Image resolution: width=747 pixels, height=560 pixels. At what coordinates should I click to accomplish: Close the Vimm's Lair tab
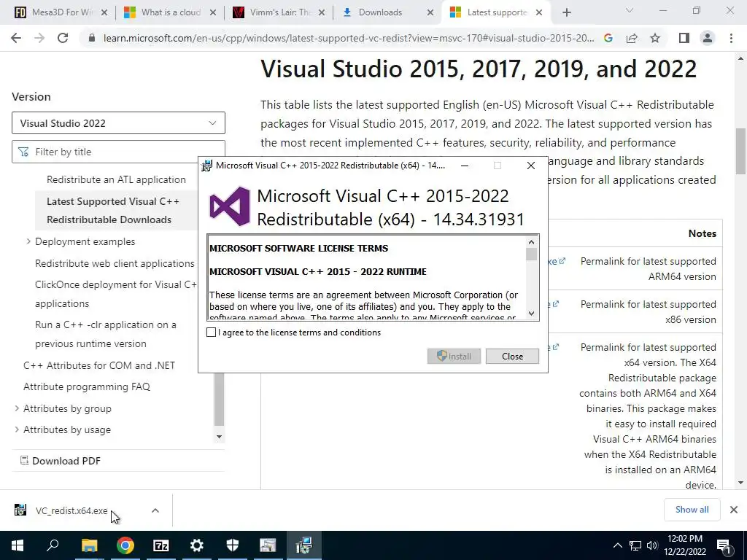pyautogui.click(x=322, y=12)
